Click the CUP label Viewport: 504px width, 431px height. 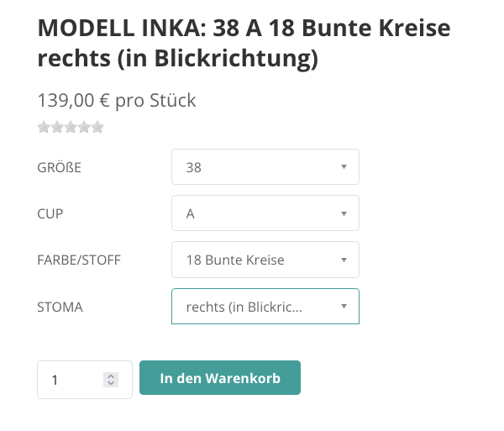tap(50, 213)
